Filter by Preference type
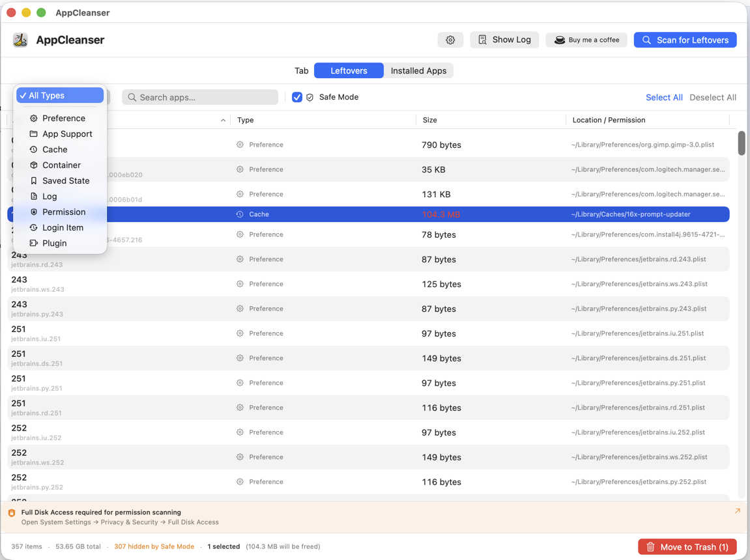 tap(60, 118)
